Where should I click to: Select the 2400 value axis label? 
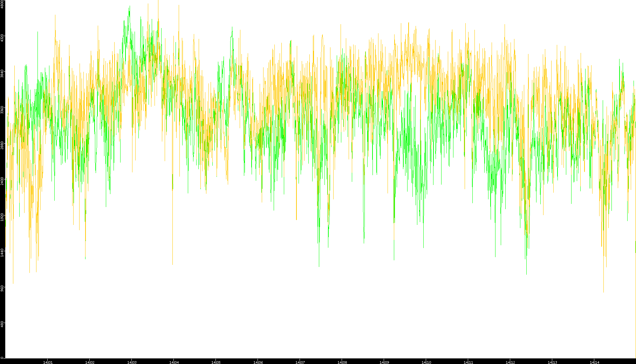2,181
